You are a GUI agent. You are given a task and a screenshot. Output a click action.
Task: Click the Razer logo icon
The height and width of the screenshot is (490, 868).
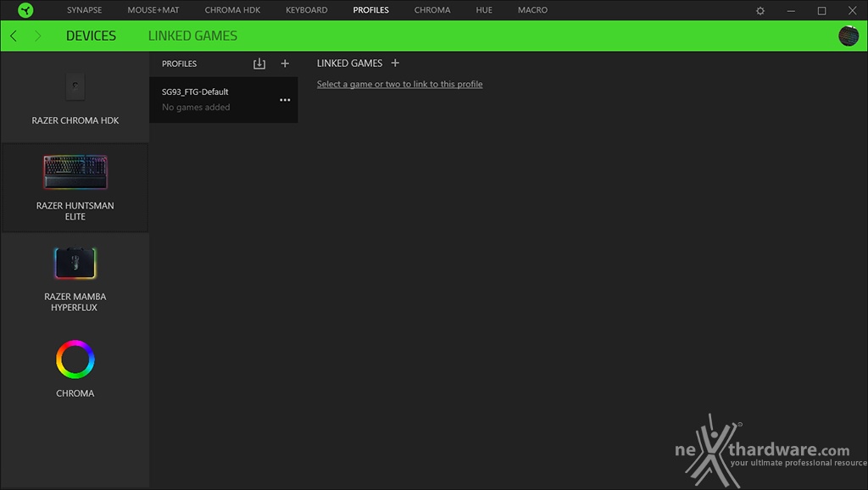pos(25,10)
